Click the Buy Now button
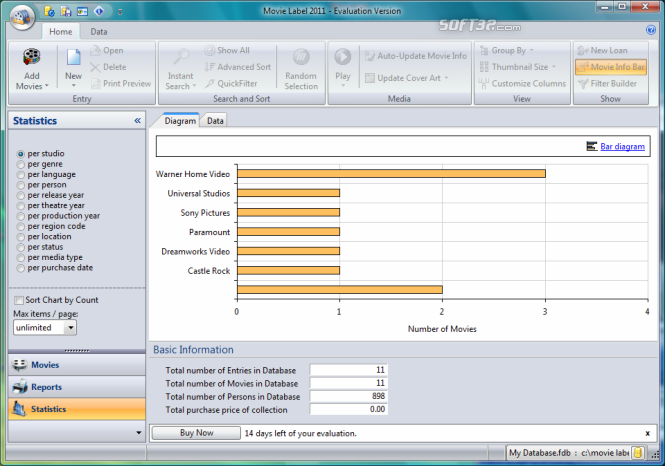 click(x=196, y=433)
